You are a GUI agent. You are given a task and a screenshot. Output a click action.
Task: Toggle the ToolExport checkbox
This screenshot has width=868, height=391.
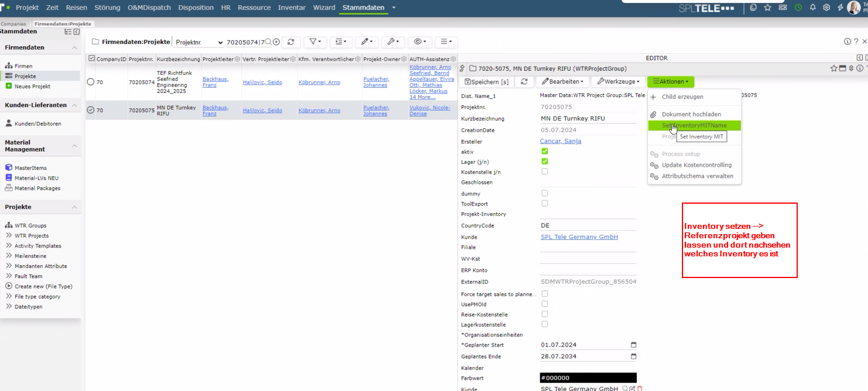click(x=545, y=203)
